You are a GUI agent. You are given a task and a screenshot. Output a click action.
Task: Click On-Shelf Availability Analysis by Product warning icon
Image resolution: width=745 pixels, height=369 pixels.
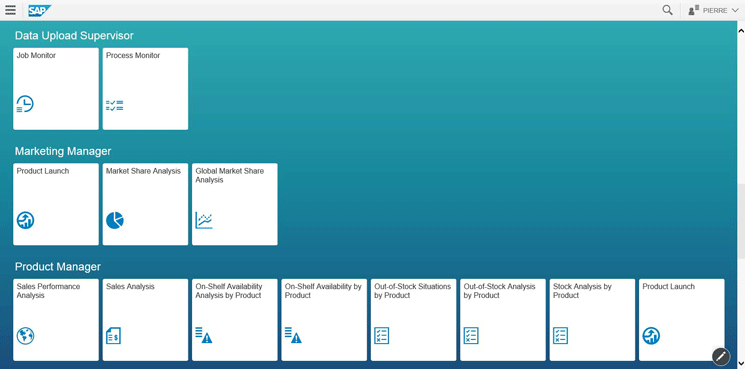coord(203,335)
